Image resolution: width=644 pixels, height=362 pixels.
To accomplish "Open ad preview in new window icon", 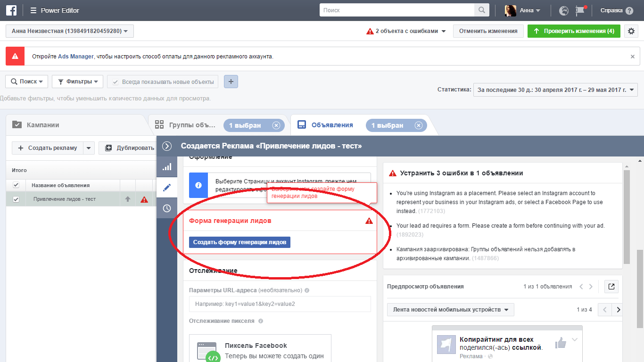I will pos(611,286).
